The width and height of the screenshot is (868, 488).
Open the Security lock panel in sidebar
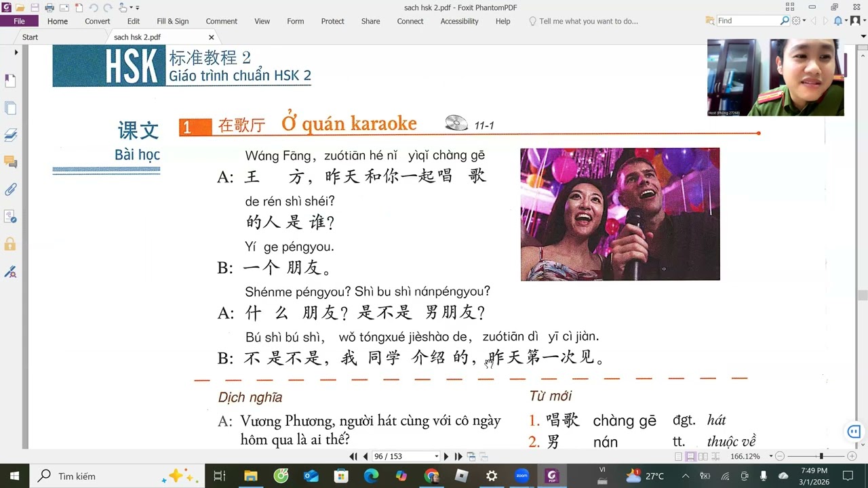10,243
